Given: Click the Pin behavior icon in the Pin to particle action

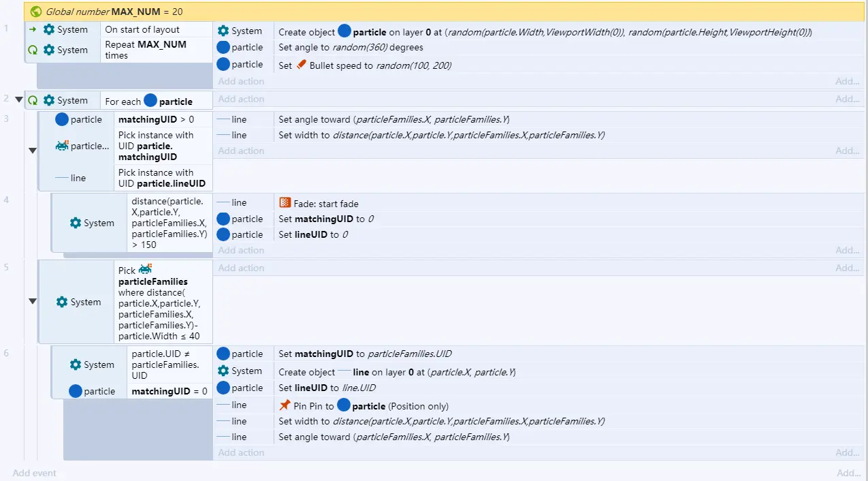Looking at the screenshot, I should tap(285, 405).
